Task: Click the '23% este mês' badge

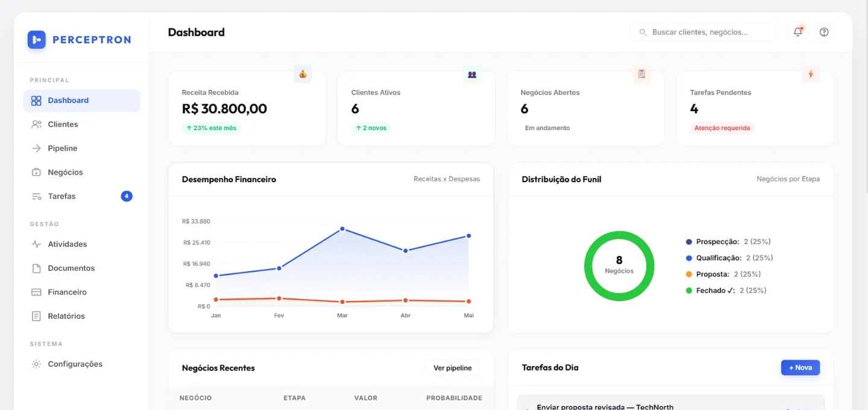Action: pyautogui.click(x=212, y=128)
